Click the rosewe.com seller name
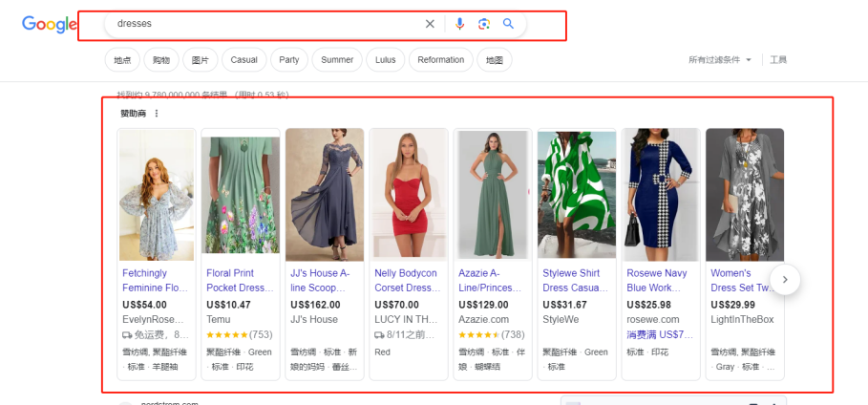Image resolution: width=868 pixels, height=405 pixels. pyautogui.click(x=652, y=320)
